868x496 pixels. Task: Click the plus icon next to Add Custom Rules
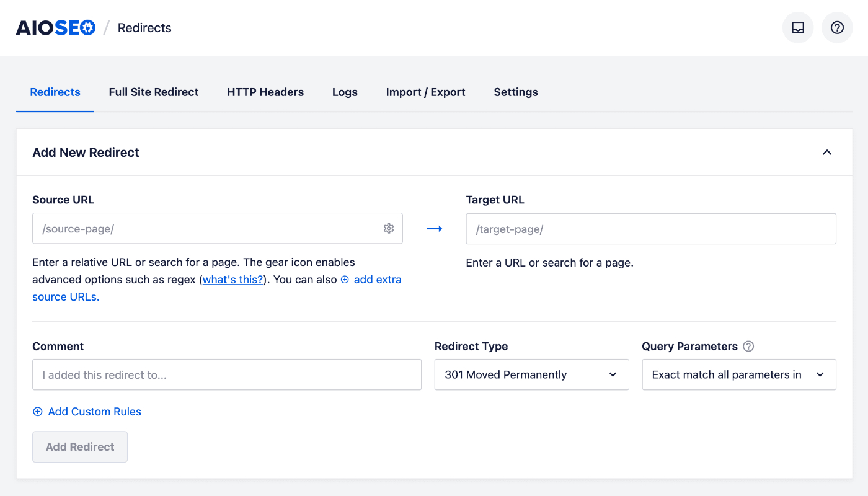click(37, 411)
